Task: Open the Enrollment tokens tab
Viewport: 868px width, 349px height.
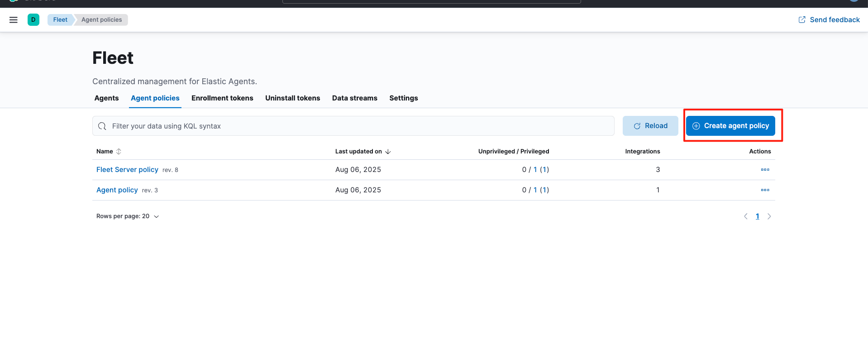Action: (x=222, y=98)
